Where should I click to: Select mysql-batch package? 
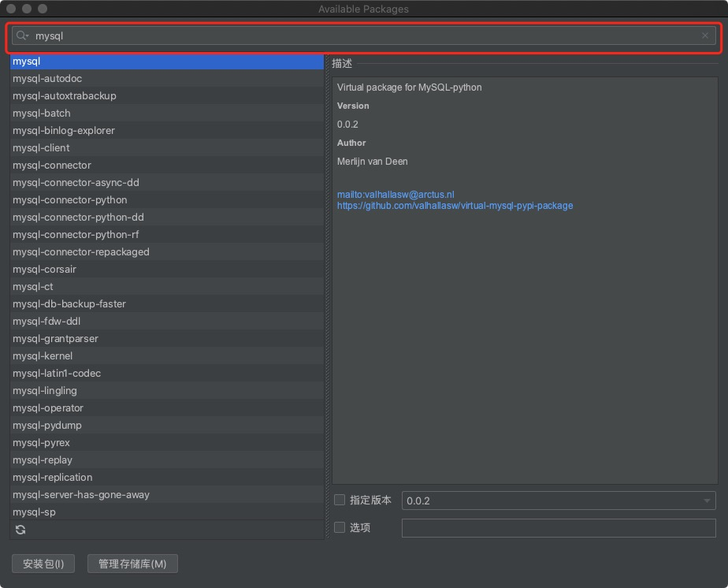point(167,114)
